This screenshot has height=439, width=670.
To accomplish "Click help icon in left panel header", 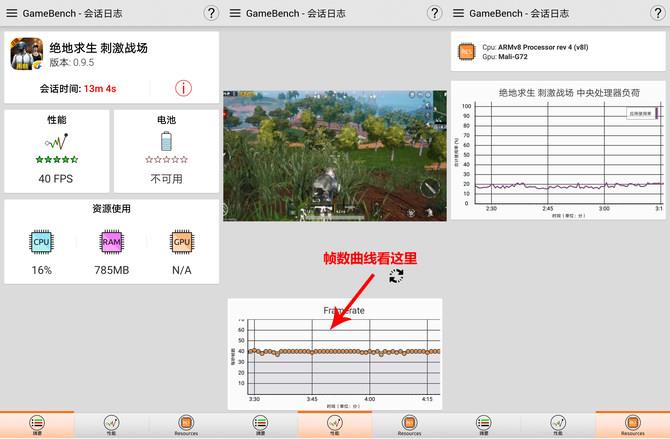I will tap(210, 13).
